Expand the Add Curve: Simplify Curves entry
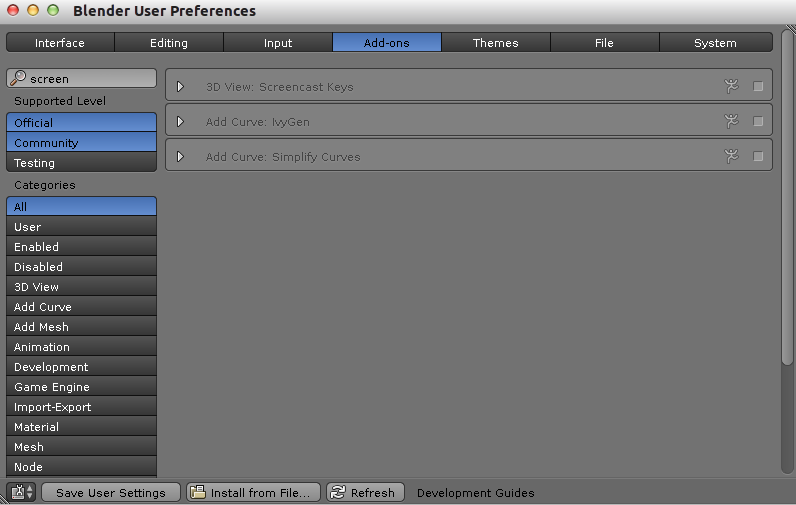Image resolution: width=796 pixels, height=505 pixels. tap(180, 156)
